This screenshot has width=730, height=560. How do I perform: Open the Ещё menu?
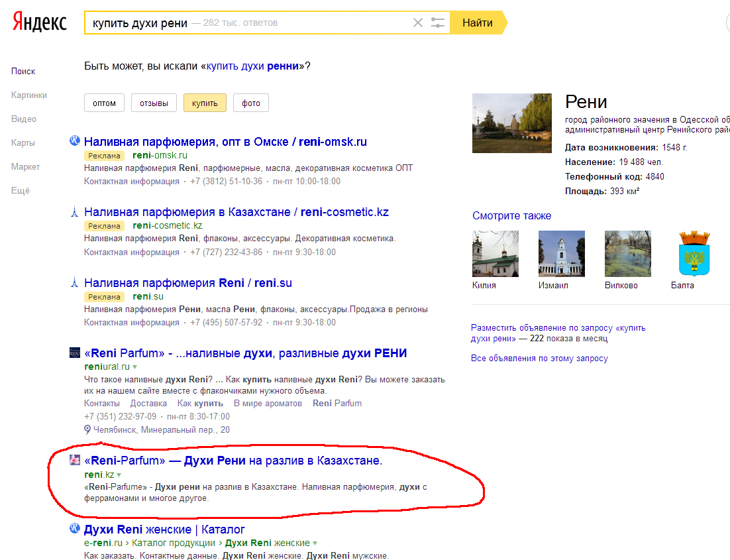click(x=21, y=190)
